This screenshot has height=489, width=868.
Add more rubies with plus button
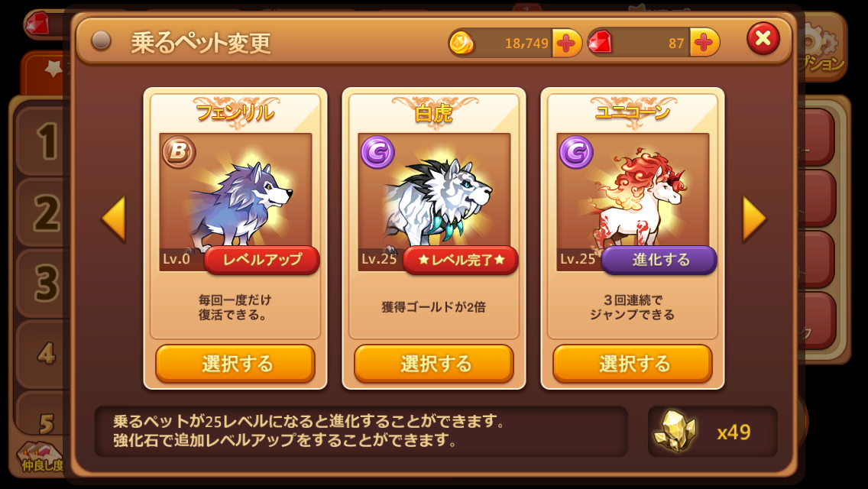704,44
